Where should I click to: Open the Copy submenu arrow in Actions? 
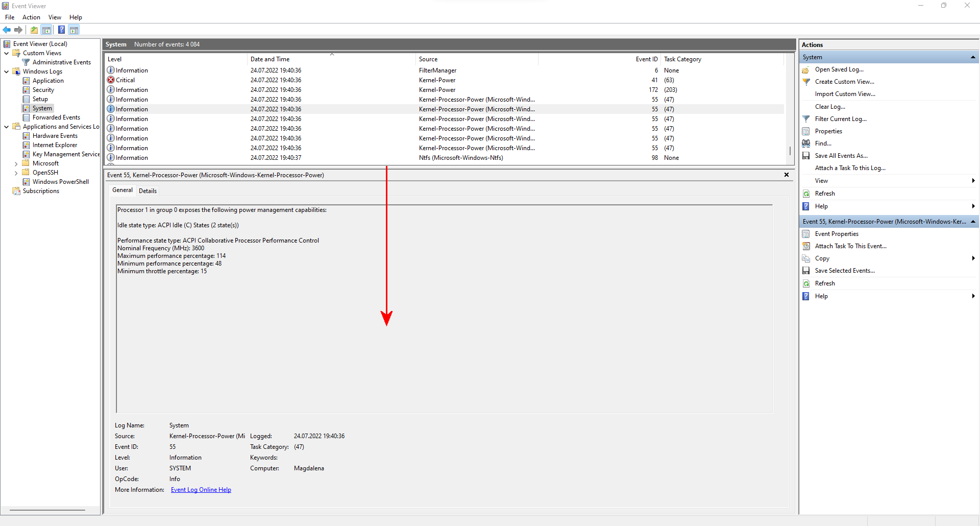973,258
